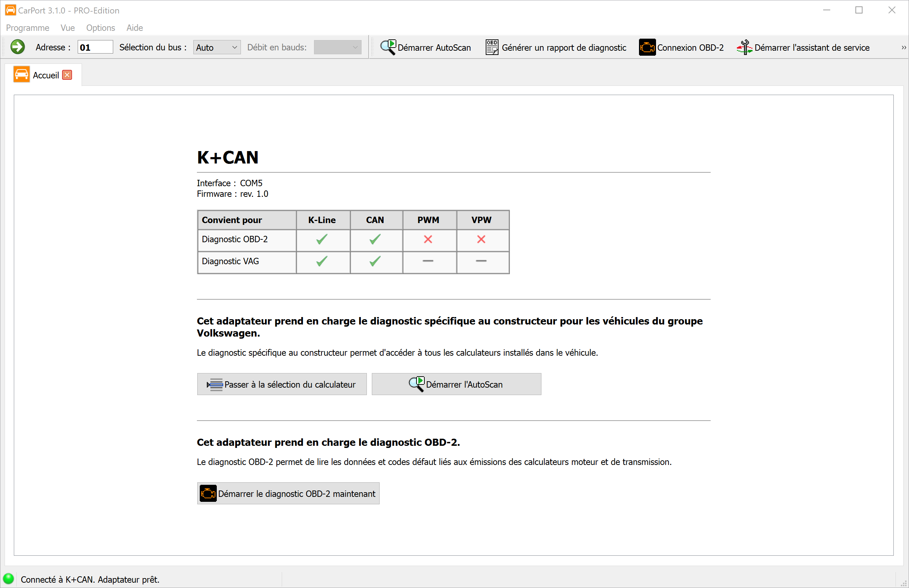Open the Programme menu
Image resolution: width=909 pixels, height=588 pixels.
27,28
